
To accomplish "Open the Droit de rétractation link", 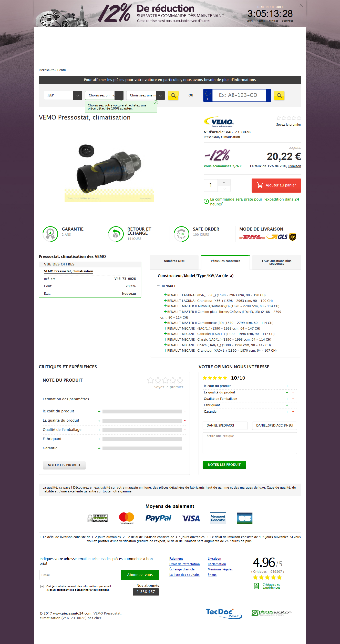I will click(x=184, y=564).
